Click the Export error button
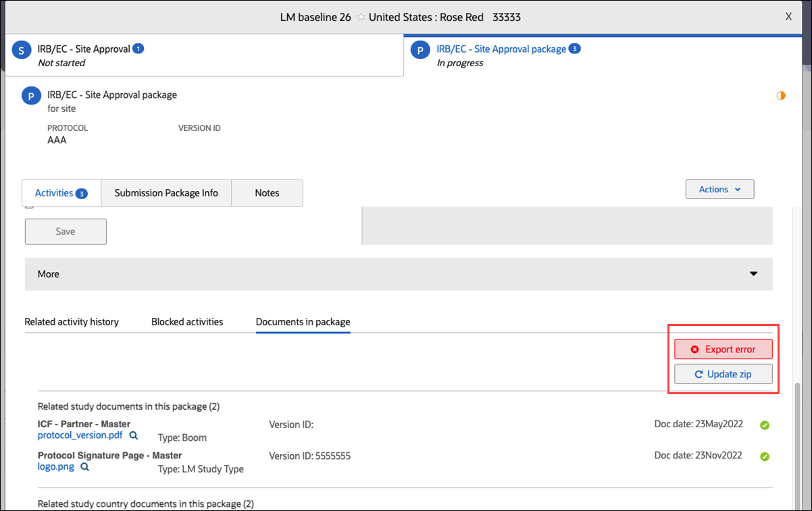Screen dimensions: 812x511 (x=724, y=349)
